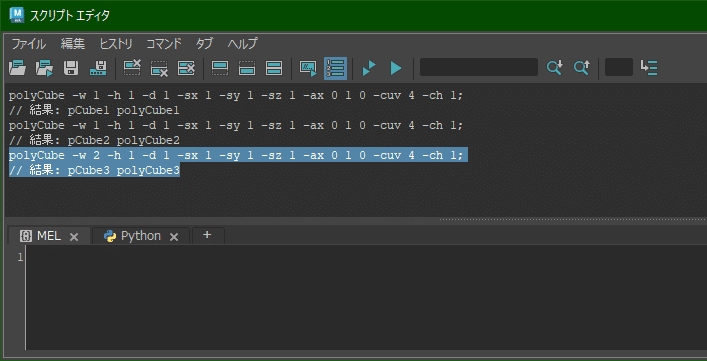
Task: Click highlighted 結果: pCube3 polyCube3 line
Action: tap(94, 171)
